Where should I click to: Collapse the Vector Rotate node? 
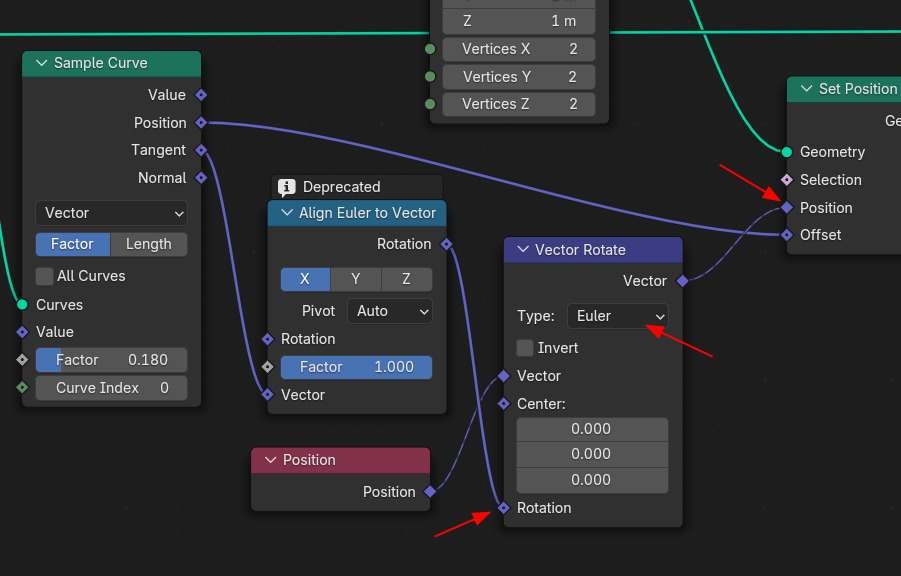coord(523,249)
